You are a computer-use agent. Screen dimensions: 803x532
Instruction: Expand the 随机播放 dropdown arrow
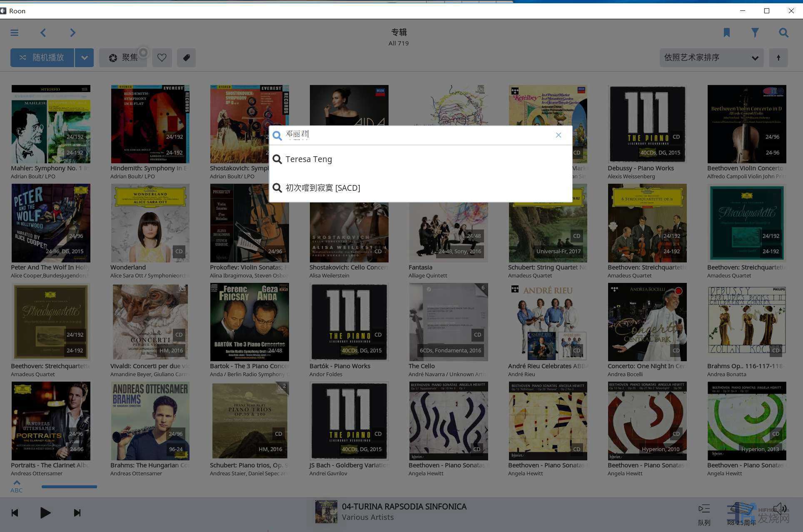pyautogui.click(x=85, y=57)
